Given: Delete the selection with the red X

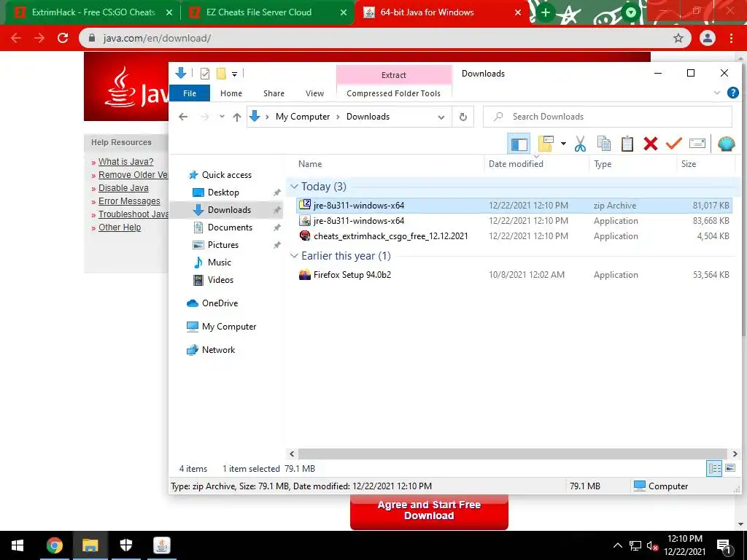Looking at the screenshot, I should (x=650, y=144).
